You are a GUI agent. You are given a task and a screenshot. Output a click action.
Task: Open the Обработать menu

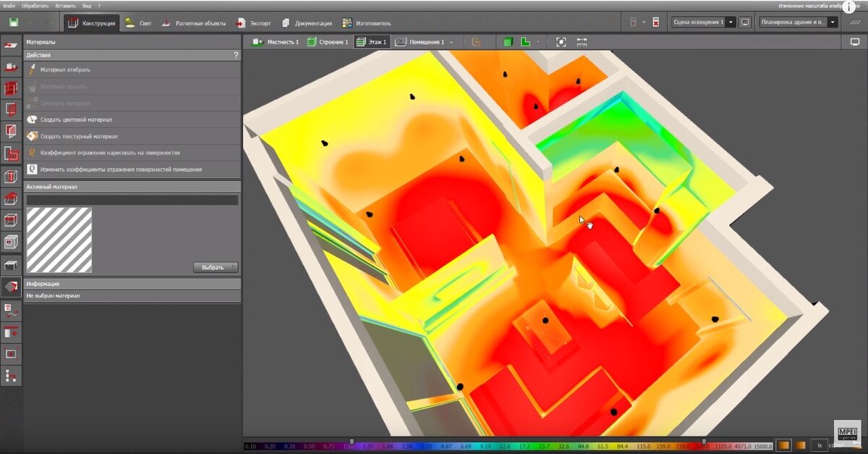(x=35, y=5)
